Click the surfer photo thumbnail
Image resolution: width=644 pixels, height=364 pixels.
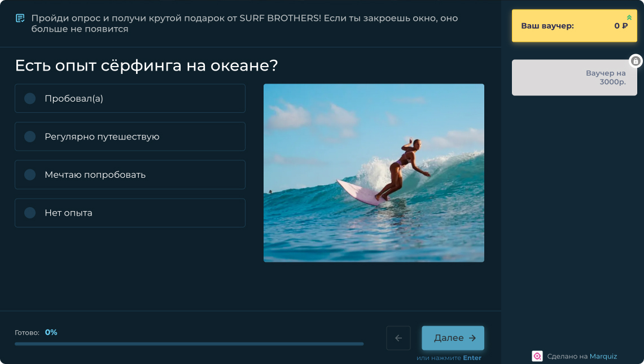click(x=374, y=173)
